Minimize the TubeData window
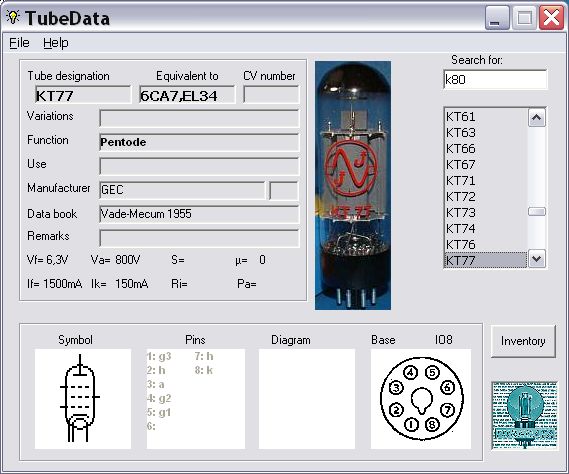The height and width of the screenshot is (474, 569). coord(497,18)
